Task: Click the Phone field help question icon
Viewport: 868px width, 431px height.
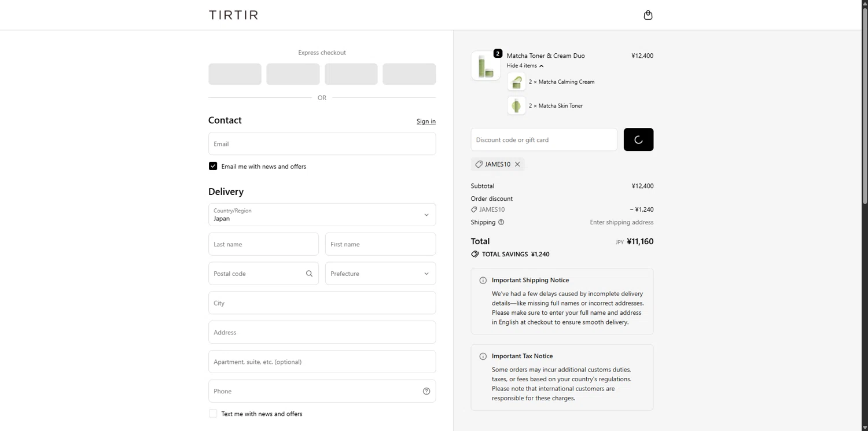Action: pos(426,391)
